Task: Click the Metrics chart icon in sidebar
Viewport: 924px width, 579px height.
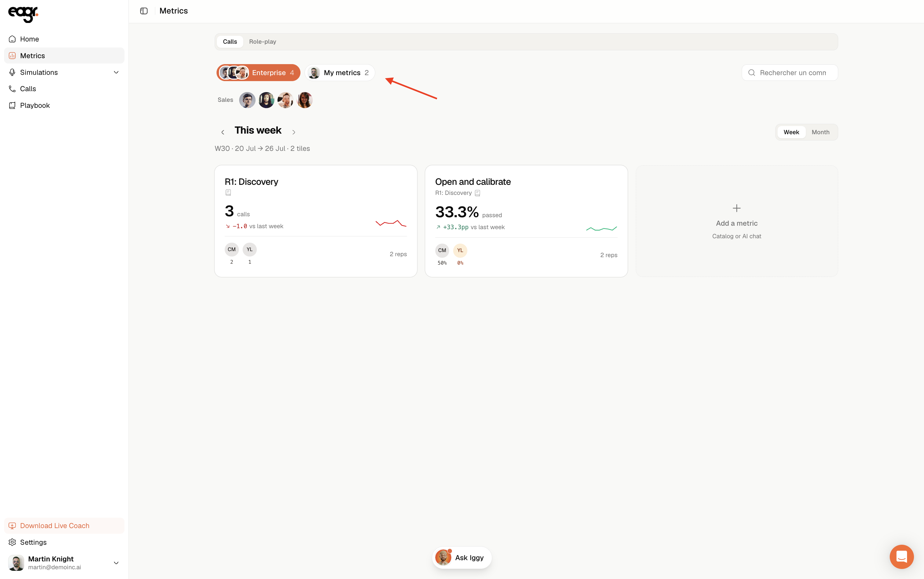Action: (12, 56)
